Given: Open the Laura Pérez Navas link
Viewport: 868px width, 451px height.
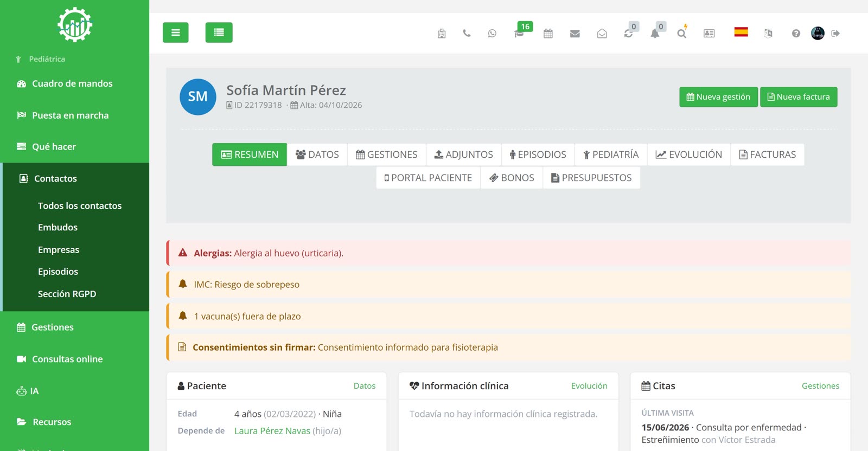Looking at the screenshot, I should [272, 431].
